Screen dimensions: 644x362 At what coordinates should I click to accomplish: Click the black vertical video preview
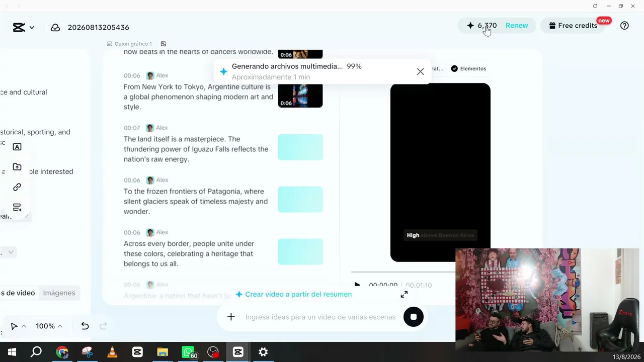point(440,172)
